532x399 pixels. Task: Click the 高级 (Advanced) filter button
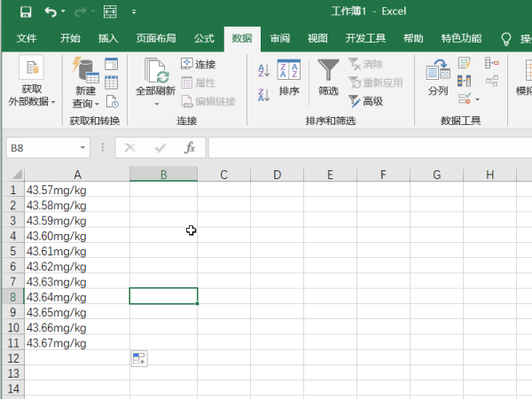(x=365, y=101)
